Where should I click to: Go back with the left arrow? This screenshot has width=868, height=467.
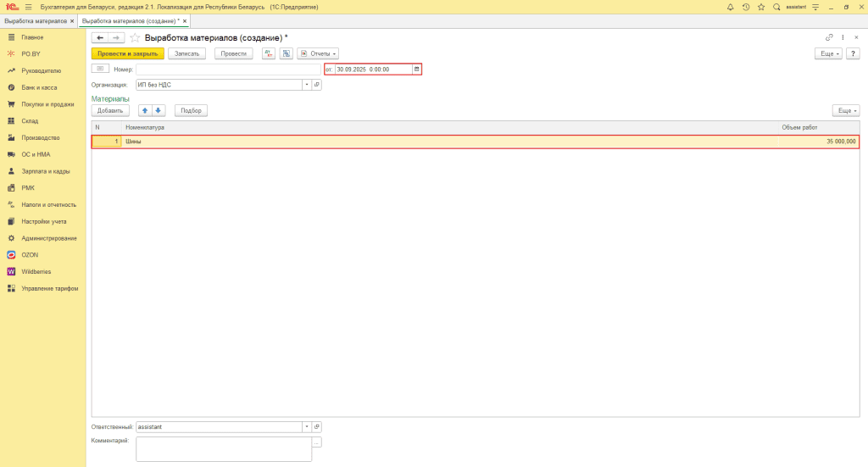pos(100,37)
